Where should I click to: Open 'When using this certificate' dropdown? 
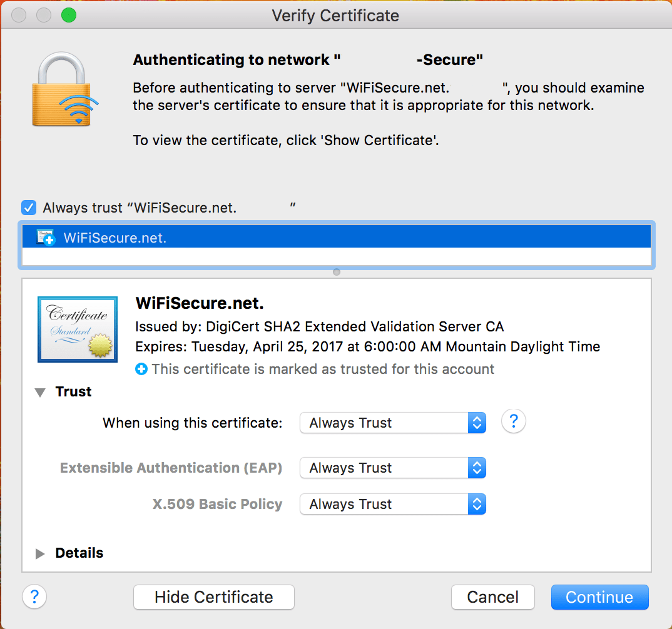pos(392,423)
